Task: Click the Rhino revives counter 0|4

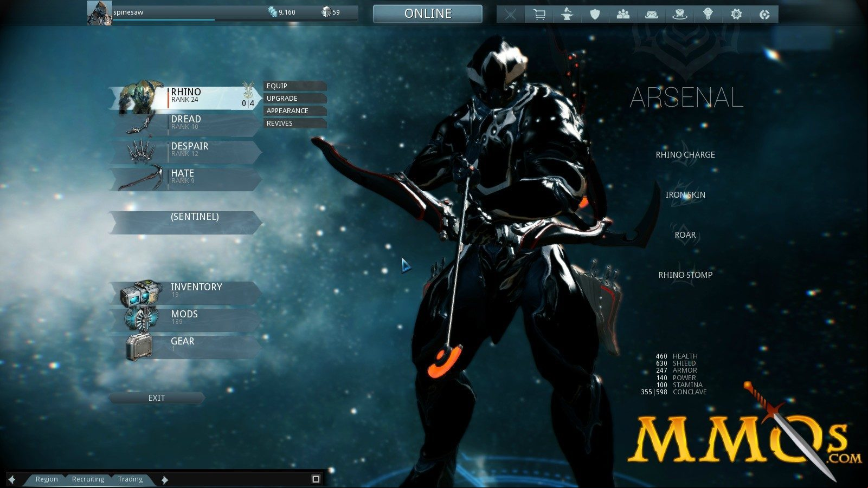Action: click(x=248, y=103)
